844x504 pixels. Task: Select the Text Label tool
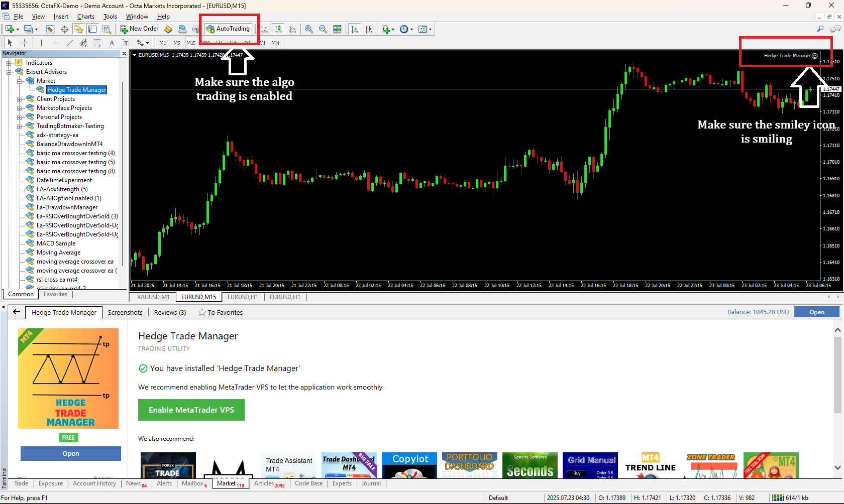pyautogui.click(x=126, y=43)
